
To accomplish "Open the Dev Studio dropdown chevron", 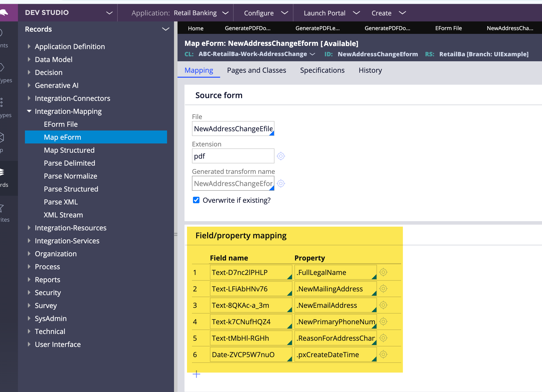I will [109, 13].
